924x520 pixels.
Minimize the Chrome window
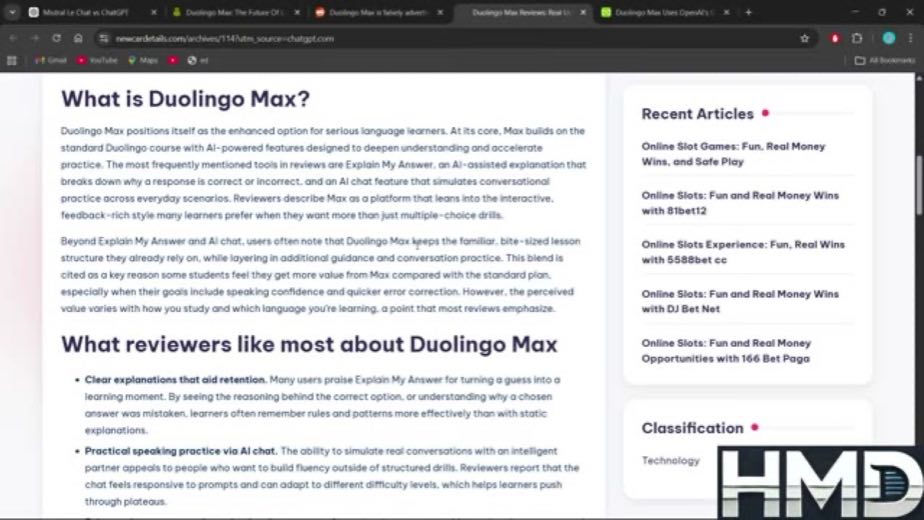click(x=855, y=12)
